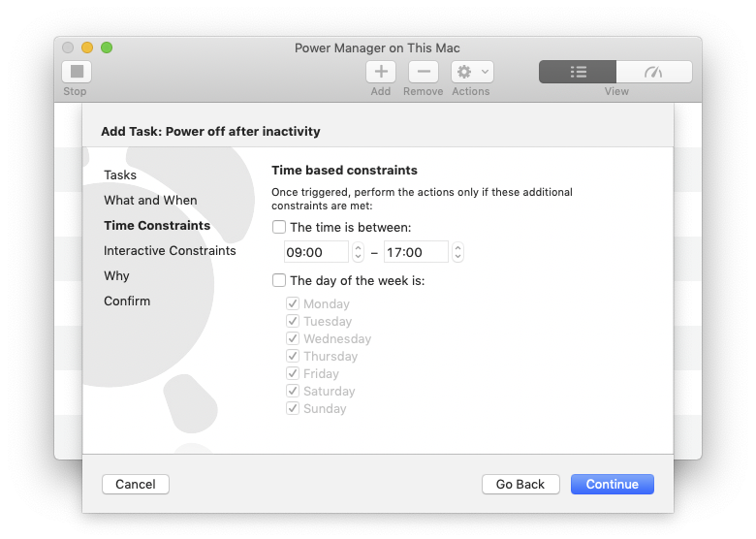Click the Go Back button
The width and height of the screenshot is (756, 539).
(x=520, y=484)
